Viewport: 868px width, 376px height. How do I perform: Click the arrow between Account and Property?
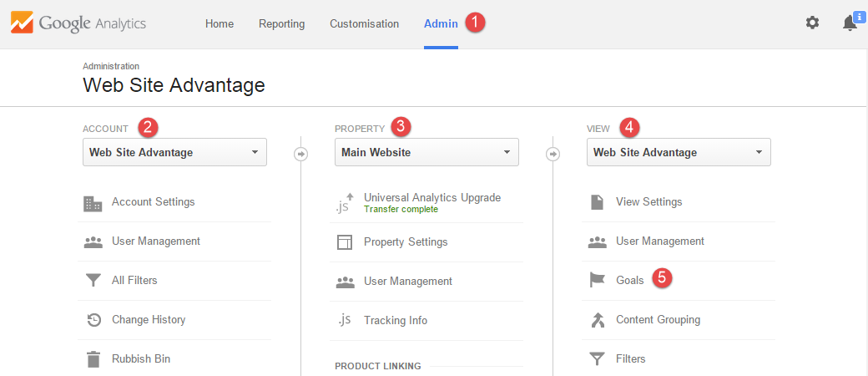point(300,155)
